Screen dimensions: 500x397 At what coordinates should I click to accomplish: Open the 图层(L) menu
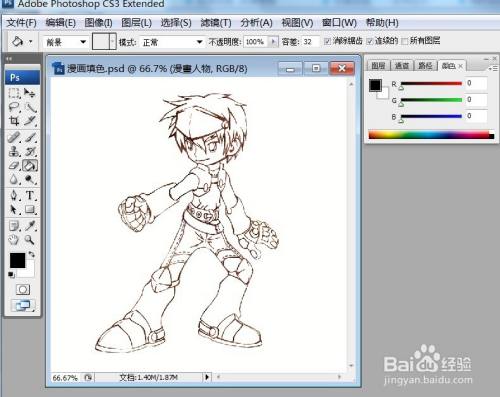point(136,23)
